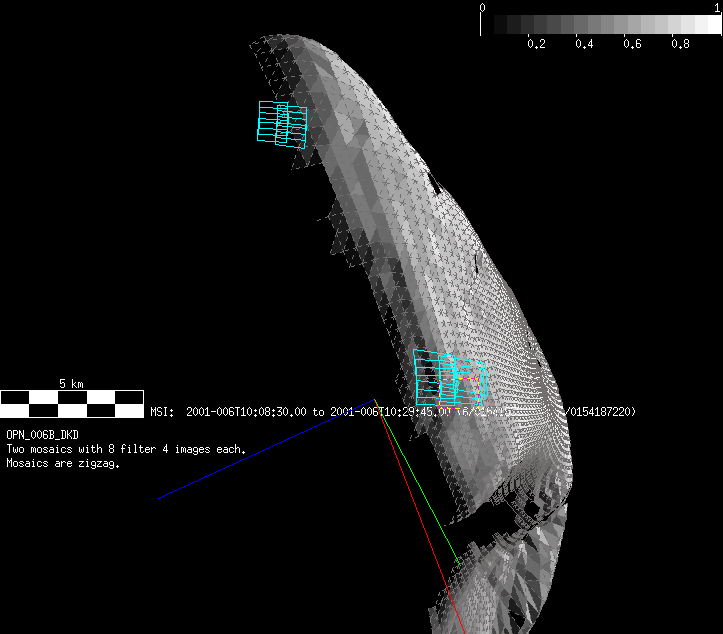Click the OPN_006B_DKD sequence name
The image size is (723, 634).
(43, 436)
